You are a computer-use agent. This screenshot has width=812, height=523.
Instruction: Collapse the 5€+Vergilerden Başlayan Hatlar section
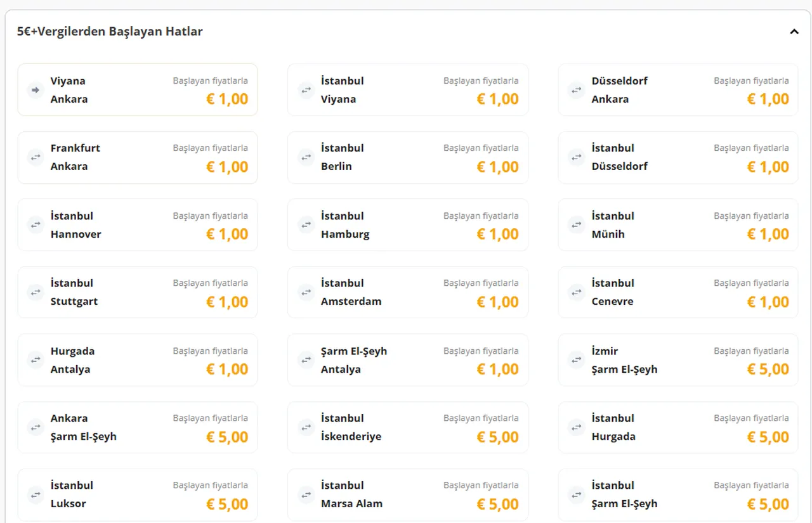[794, 31]
